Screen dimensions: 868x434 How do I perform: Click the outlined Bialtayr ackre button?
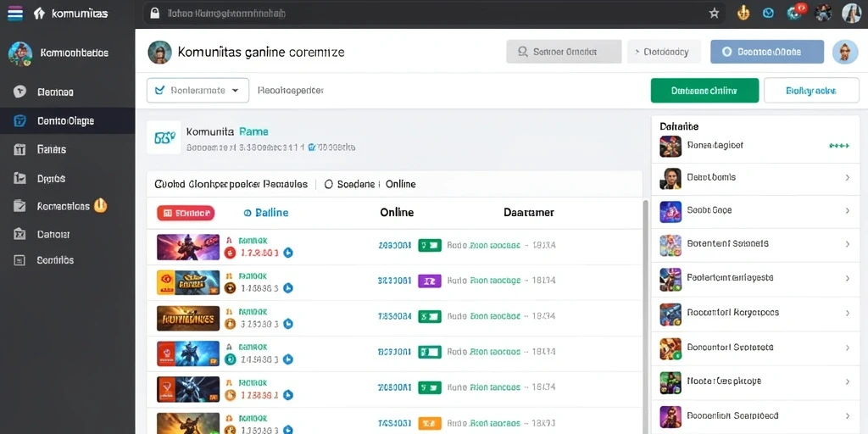811,90
